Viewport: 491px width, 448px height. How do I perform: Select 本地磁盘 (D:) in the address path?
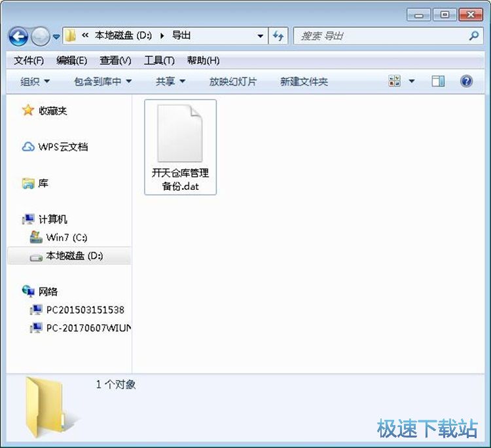pyautogui.click(x=123, y=35)
